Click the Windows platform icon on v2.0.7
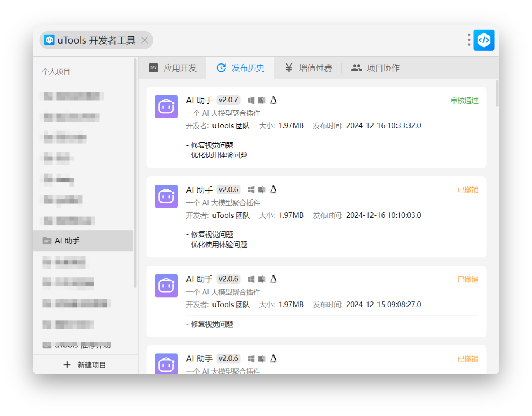Image resolution: width=532 pixels, height=416 pixels. point(251,100)
